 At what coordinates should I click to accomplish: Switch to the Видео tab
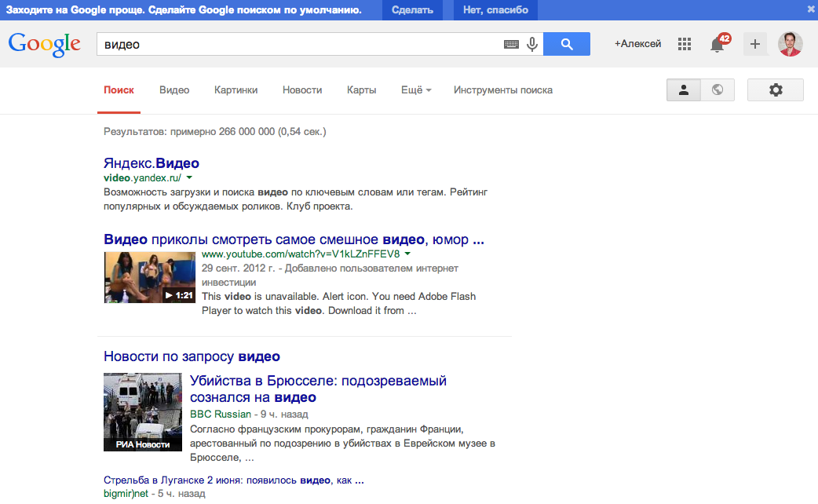(x=174, y=89)
